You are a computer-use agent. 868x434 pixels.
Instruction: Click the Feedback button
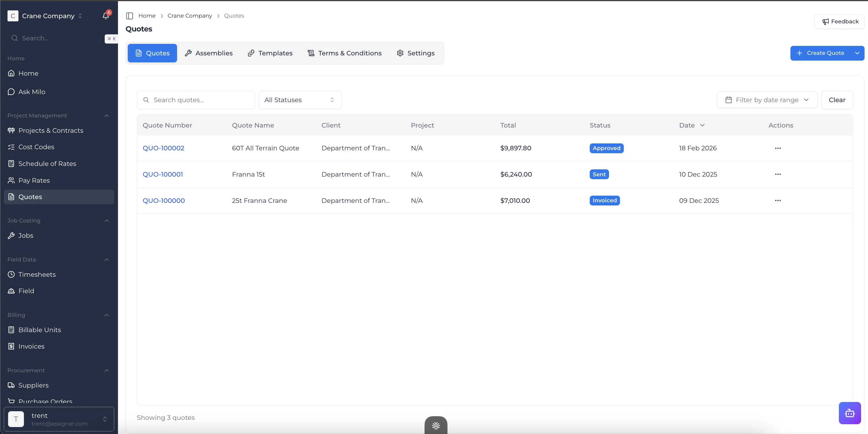coord(840,22)
